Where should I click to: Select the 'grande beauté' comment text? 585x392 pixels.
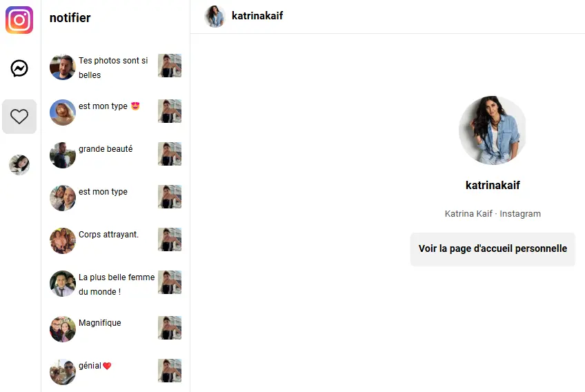coord(106,149)
